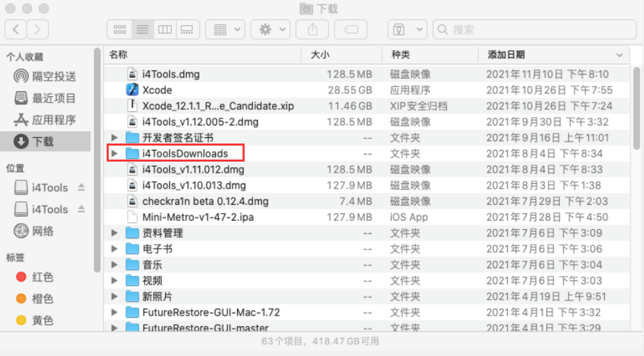Eject the first i4Tools disk
Viewport: 644px width, 356px height.
pos(82,187)
